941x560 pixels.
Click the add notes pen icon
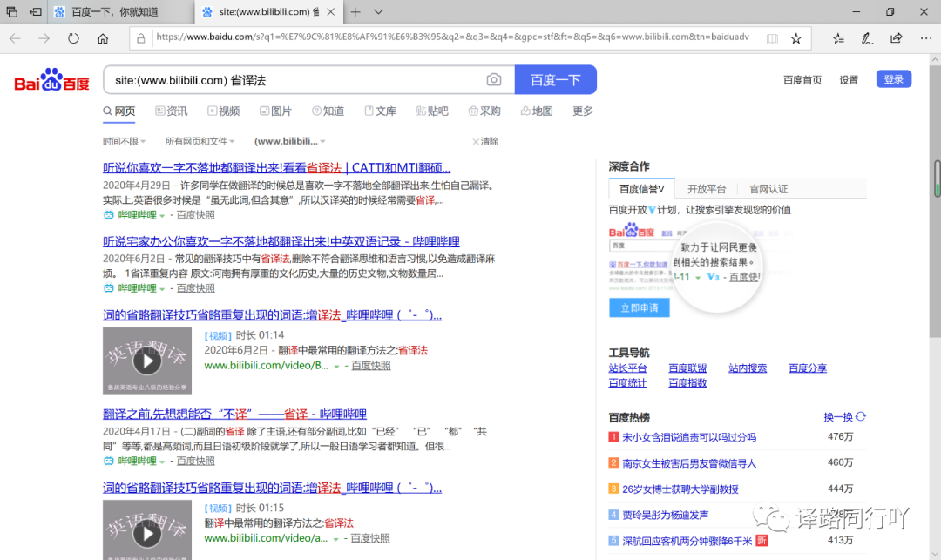tap(867, 39)
